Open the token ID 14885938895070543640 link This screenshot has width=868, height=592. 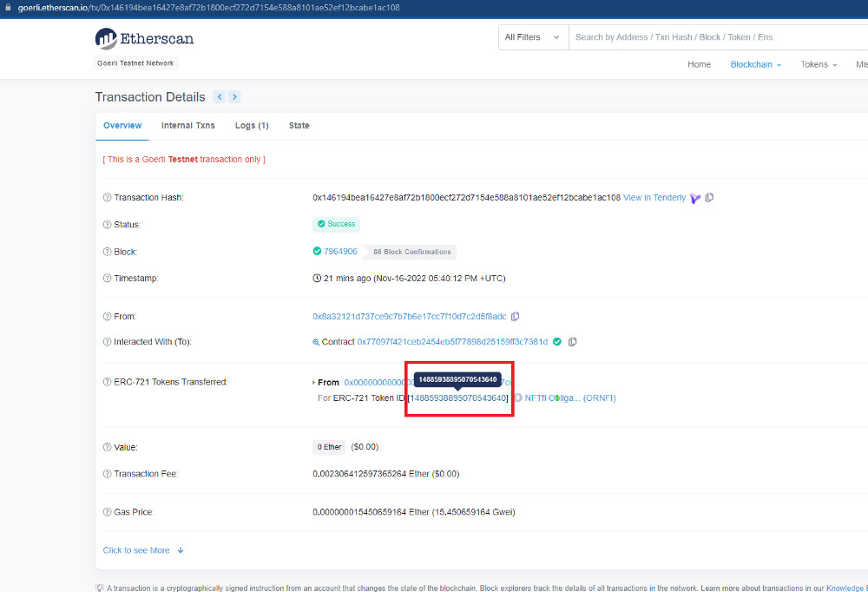coord(457,398)
